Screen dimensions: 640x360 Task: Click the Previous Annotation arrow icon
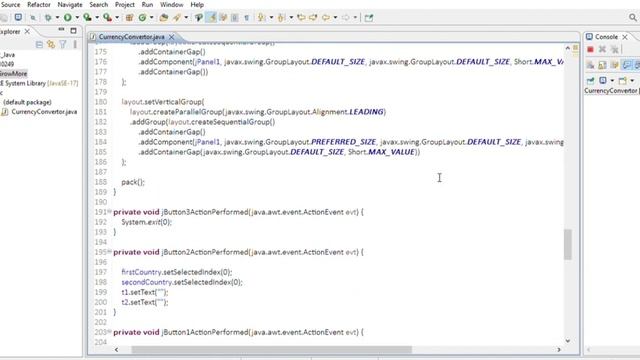click(x=281, y=18)
